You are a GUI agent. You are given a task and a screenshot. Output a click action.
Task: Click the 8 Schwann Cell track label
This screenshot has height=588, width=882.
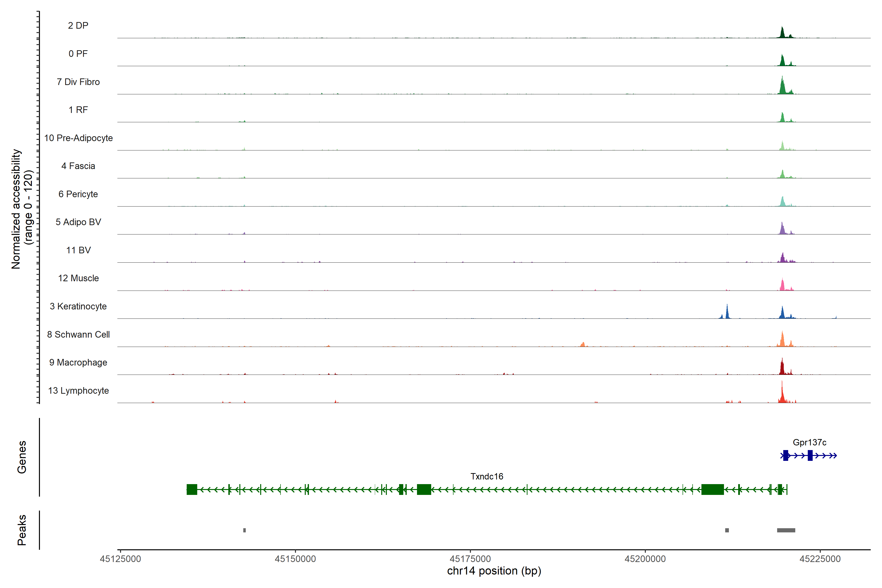click(x=78, y=334)
